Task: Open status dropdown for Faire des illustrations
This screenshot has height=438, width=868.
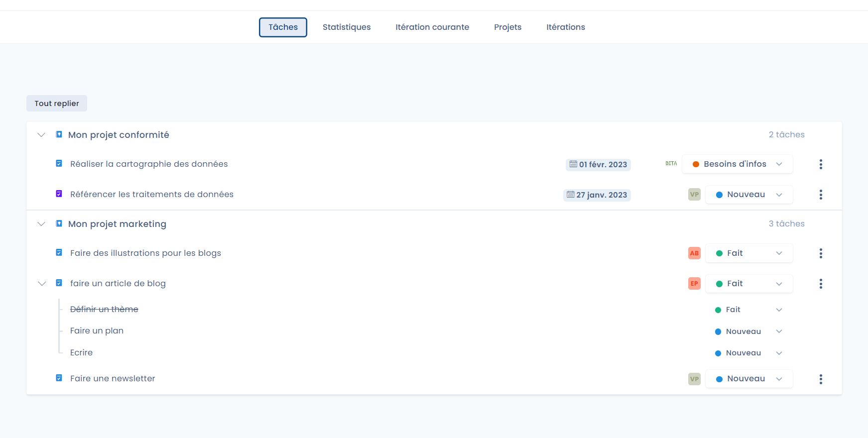Action: [x=749, y=253]
